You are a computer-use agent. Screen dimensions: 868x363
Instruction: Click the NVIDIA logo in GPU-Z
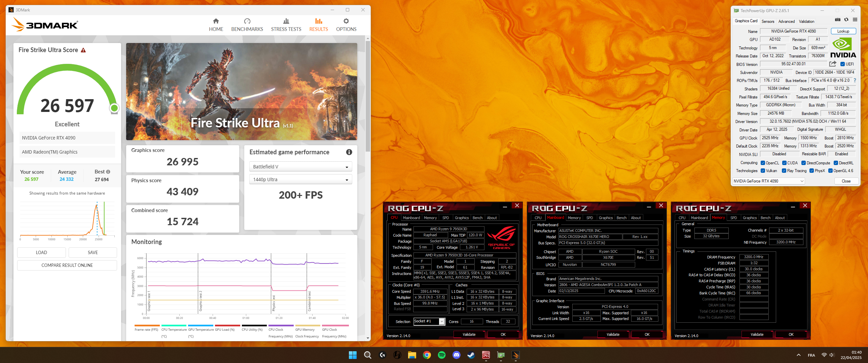click(843, 48)
